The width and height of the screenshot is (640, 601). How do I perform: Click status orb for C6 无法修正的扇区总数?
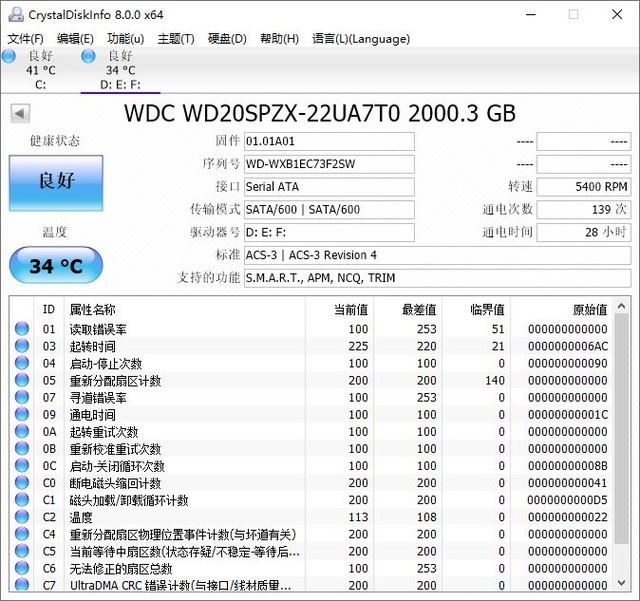point(22,568)
